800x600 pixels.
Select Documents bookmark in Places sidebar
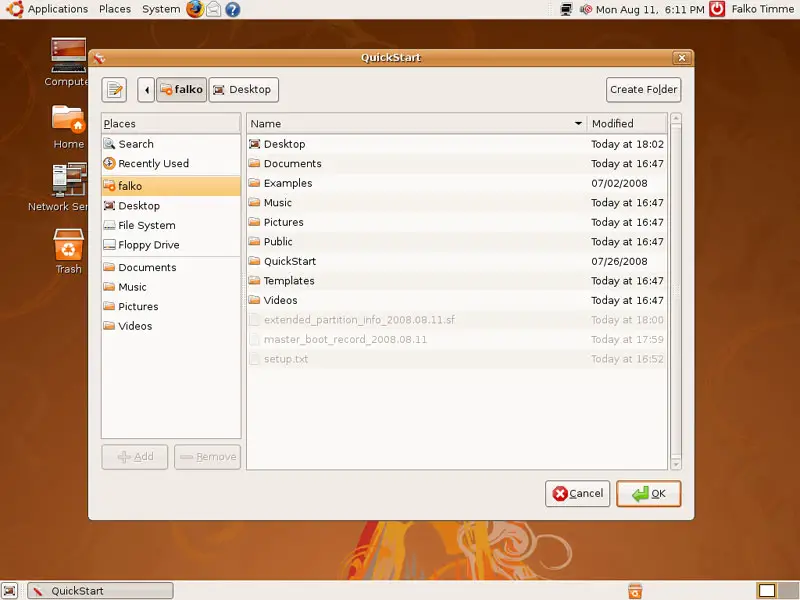pos(171,267)
